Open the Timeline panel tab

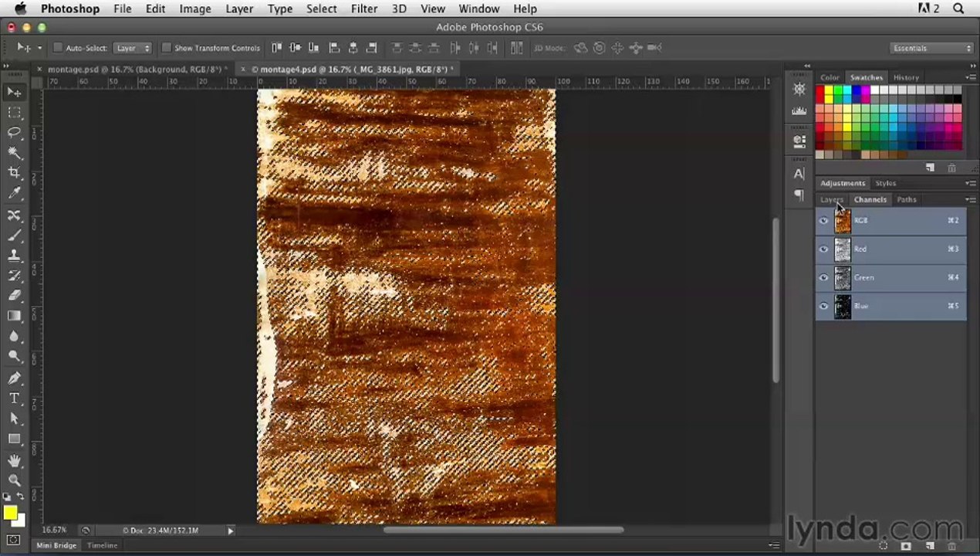tap(102, 545)
